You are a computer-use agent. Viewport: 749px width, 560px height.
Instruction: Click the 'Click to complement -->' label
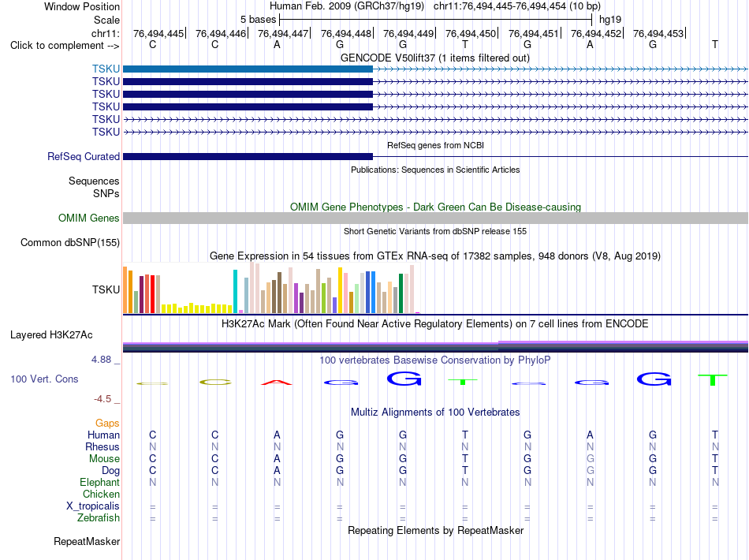65,46
